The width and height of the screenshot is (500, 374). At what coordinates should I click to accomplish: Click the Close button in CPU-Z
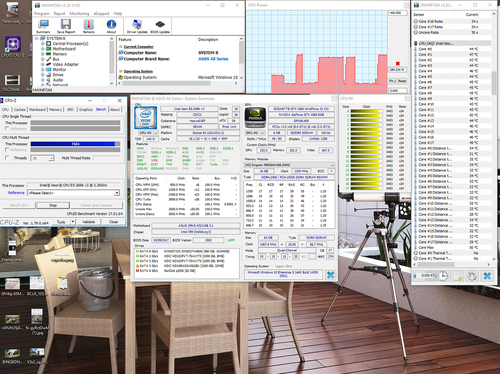coord(113,222)
